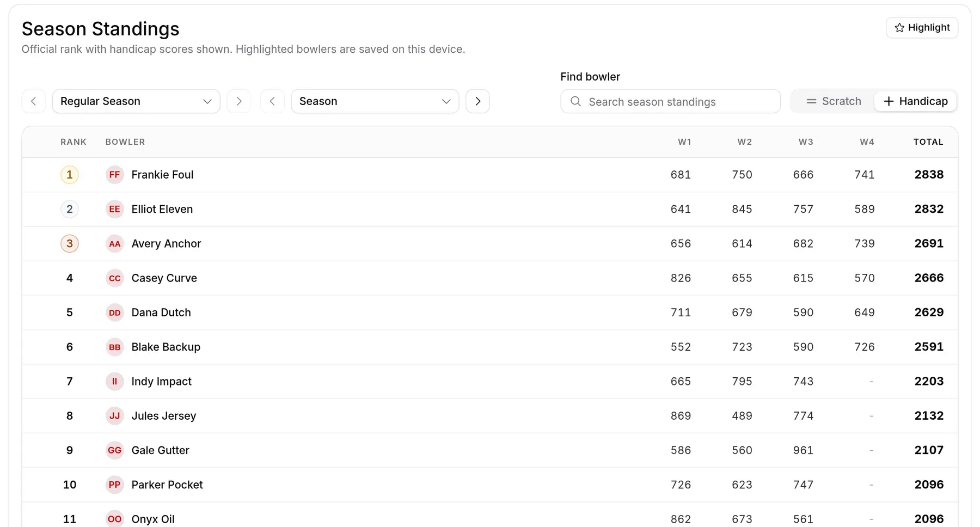Click the BOWLER column header
Image resolution: width=980 pixels, height=527 pixels.
coord(125,142)
